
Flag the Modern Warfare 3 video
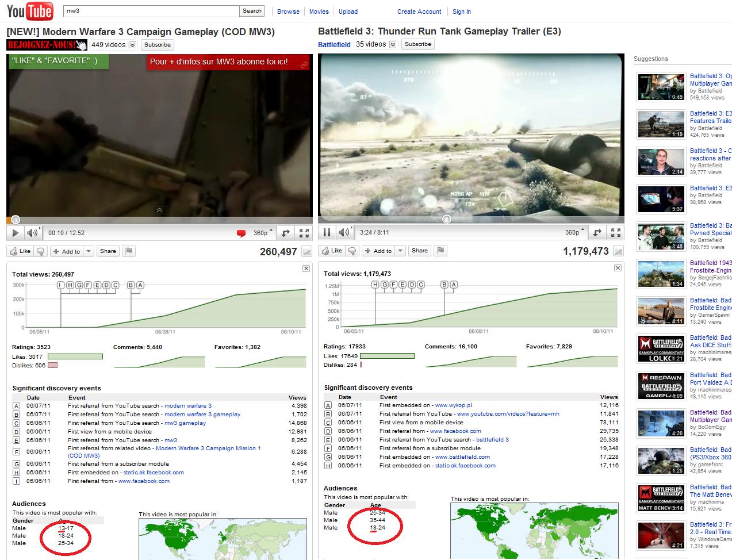[129, 251]
